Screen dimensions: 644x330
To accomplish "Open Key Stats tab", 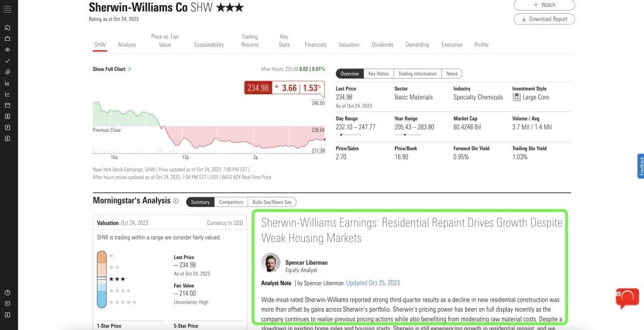I will pyautogui.click(x=284, y=41).
